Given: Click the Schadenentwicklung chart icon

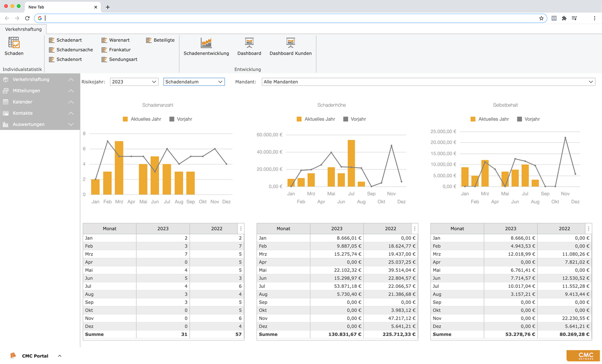Looking at the screenshot, I should (206, 43).
